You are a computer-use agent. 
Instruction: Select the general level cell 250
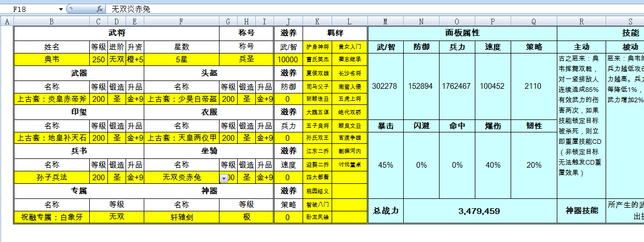tap(99, 59)
